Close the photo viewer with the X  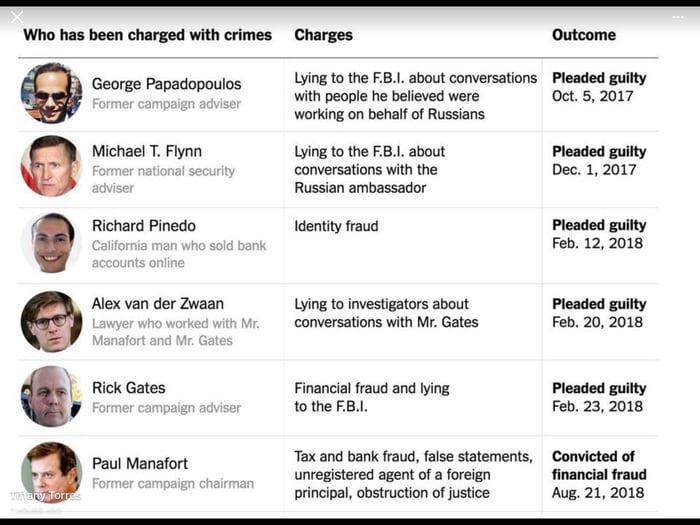click(x=17, y=16)
